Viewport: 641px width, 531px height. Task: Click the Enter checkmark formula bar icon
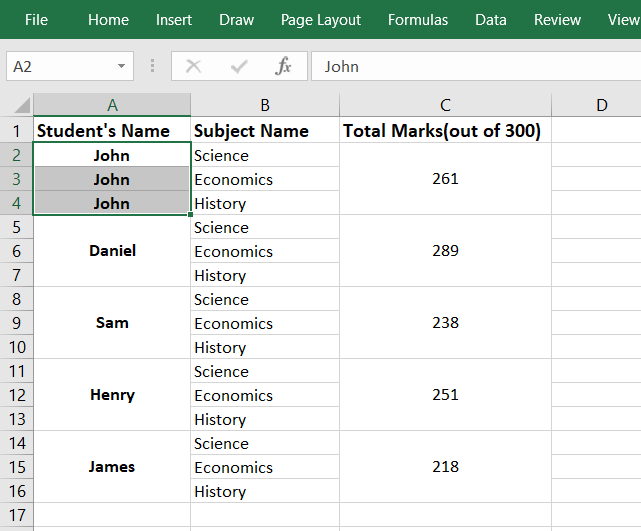click(239, 66)
